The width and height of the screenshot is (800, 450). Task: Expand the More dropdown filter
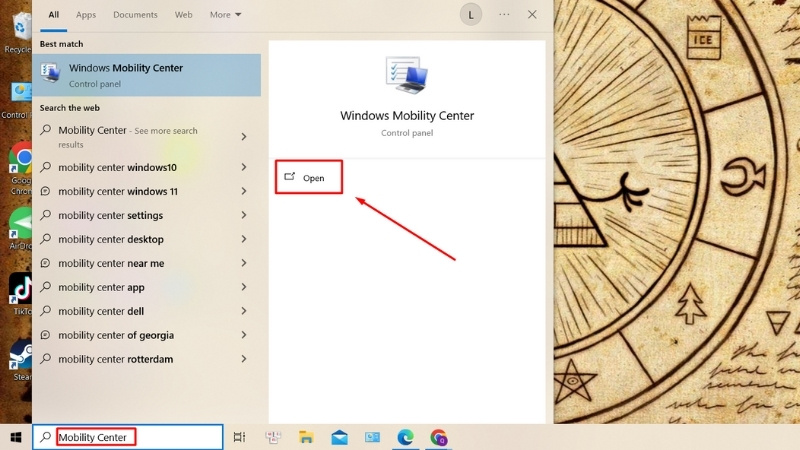(x=225, y=15)
